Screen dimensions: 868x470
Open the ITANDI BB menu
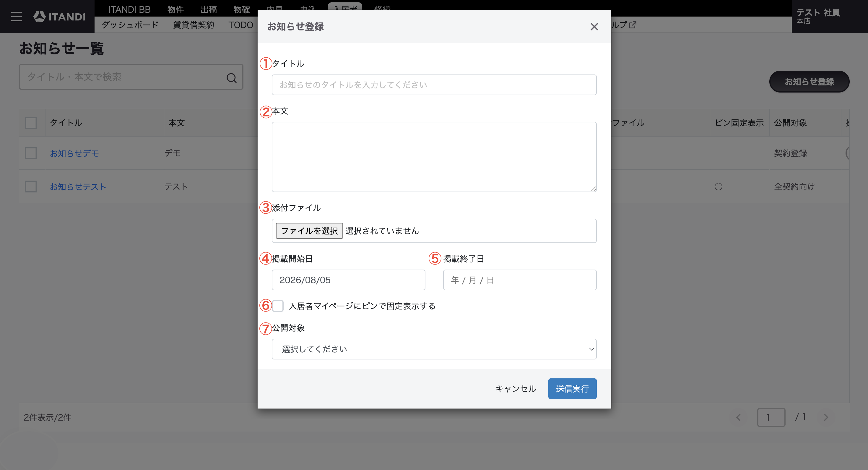[x=129, y=9]
